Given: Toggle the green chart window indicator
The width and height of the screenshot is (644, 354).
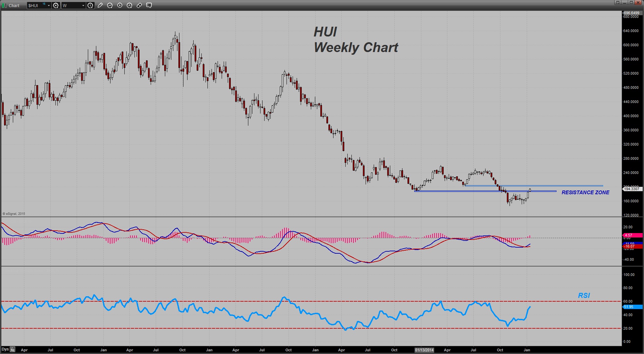Looking at the screenshot, I should (4, 5).
